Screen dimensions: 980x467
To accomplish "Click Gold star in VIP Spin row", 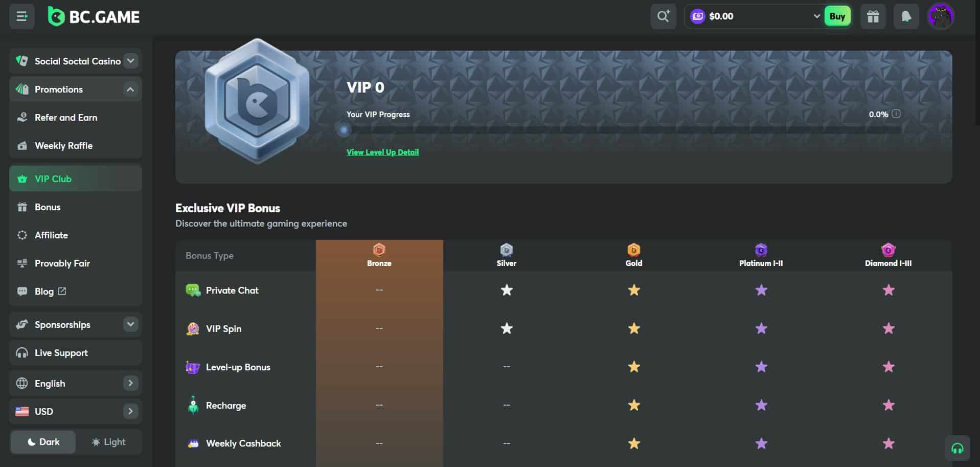I will click(634, 328).
